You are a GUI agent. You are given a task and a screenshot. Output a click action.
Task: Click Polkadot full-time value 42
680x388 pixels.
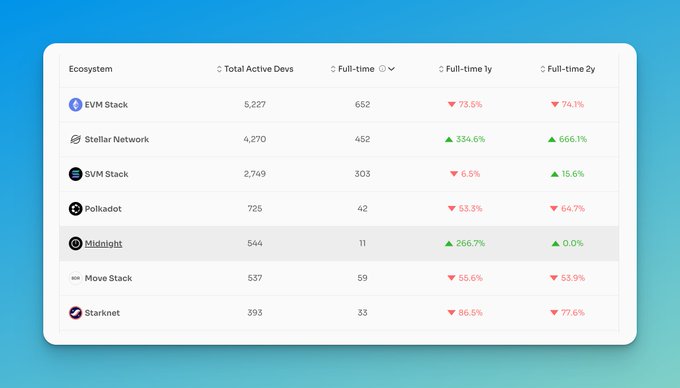tap(362, 209)
